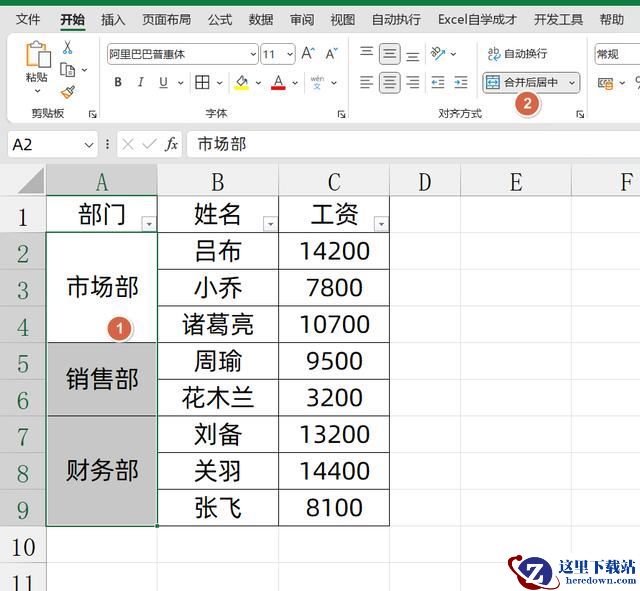Open the font name dropdown

253,54
